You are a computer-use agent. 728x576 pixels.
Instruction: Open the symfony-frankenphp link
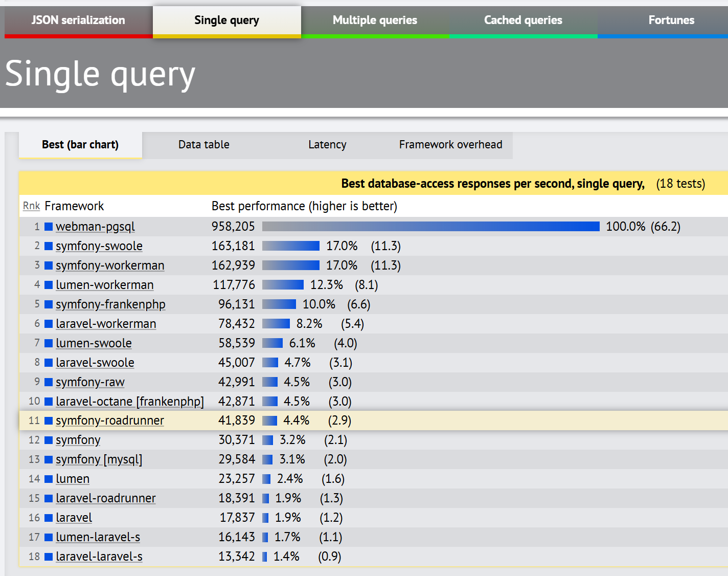pyautogui.click(x=110, y=304)
